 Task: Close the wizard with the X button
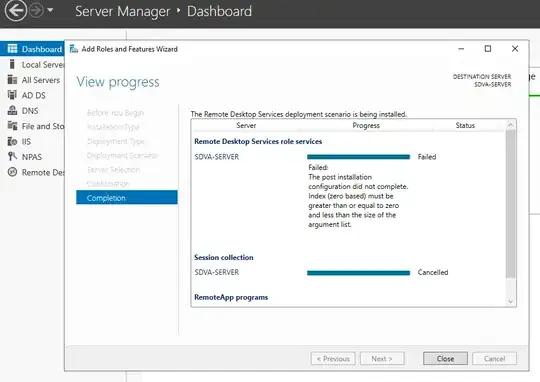click(515, 49)
